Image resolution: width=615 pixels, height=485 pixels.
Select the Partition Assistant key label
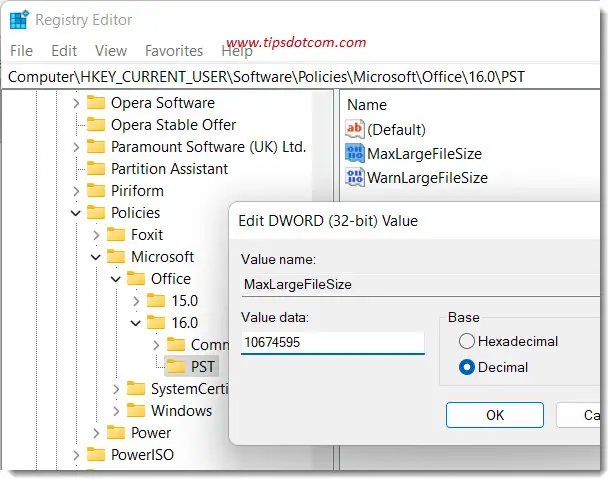169,169
